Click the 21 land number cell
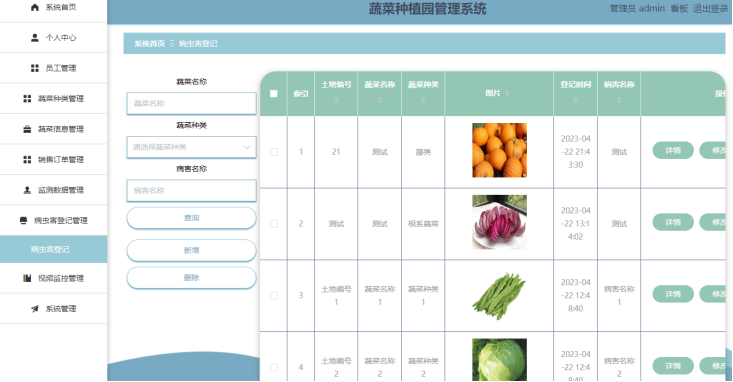Image resolution: width=733 pixels, height=382 pixels. (x=336, y=152)
